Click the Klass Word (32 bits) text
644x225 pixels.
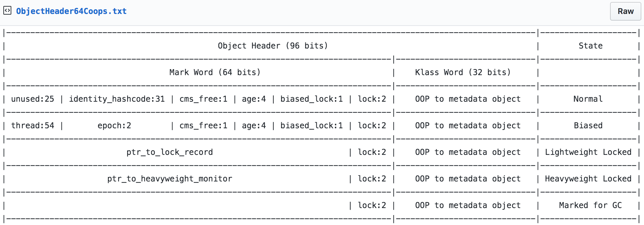463,72
